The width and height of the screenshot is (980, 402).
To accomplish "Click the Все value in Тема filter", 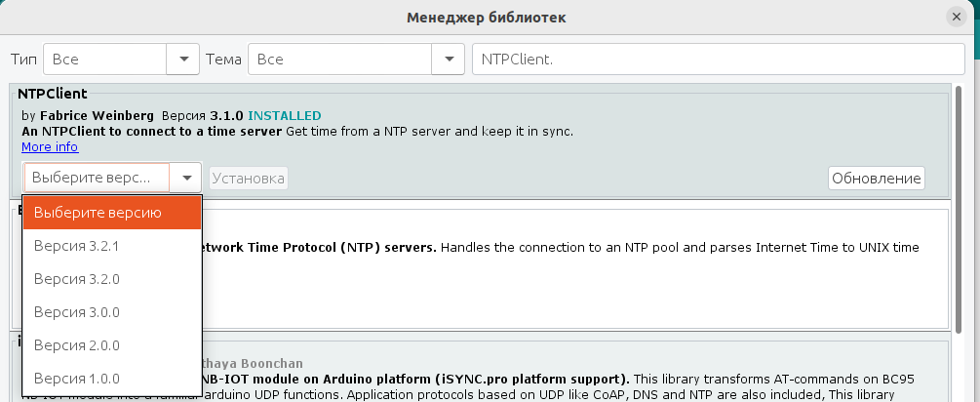I will pyautogui.click(x=341, y=60).
